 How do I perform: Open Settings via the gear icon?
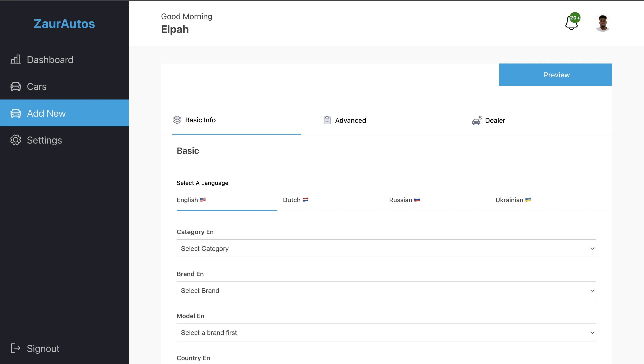pos(15,140)
